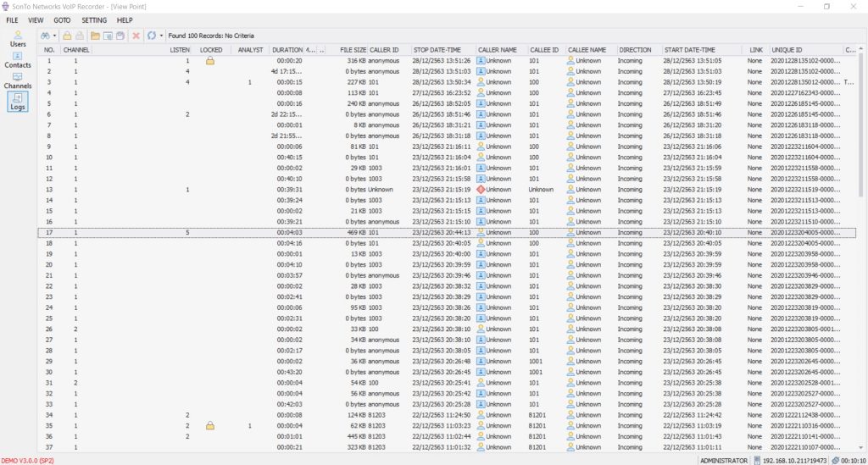The image size is (868, 465).
Task: Click the ADMINISTRATOR status bar label
Action: 723,460
